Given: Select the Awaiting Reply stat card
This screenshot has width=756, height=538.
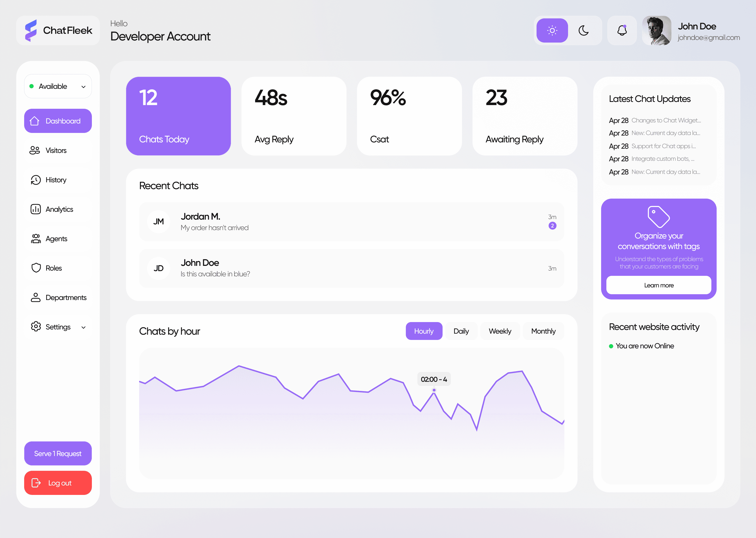Looking at the screenshot, I should (525, 116).
